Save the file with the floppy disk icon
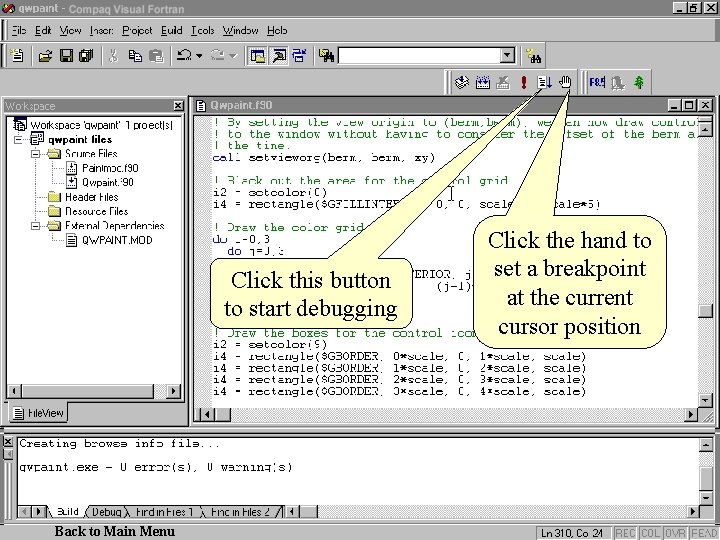Viewport: 720px width, 540px height. point(66,56)
